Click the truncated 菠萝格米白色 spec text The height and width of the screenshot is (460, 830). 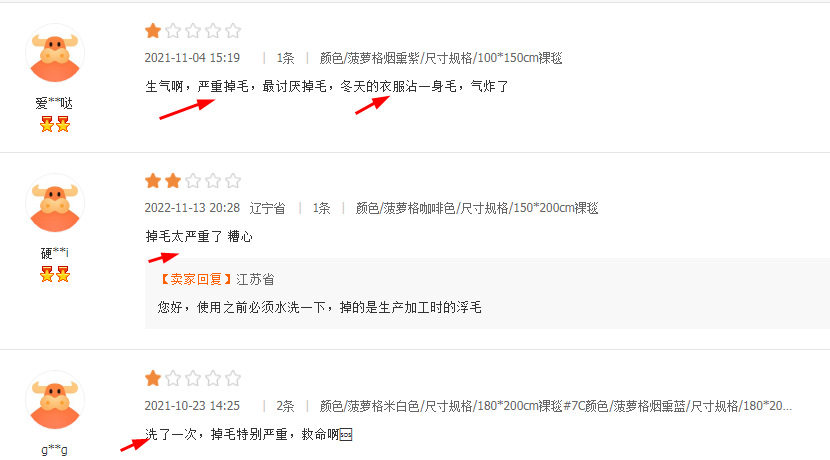[x=556, y=406]
